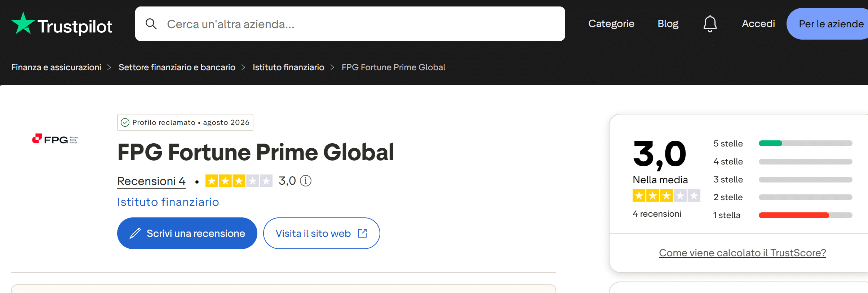Click the FPG Fortune Prime Global heading

click(256, 152)
